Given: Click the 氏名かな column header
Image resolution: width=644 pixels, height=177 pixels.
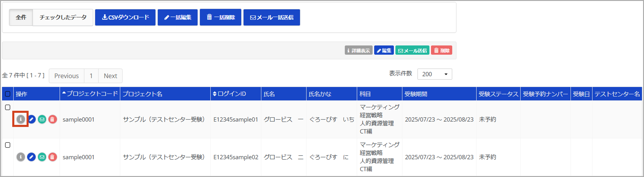Looking at the screenshot, I should tap(332, 94).
